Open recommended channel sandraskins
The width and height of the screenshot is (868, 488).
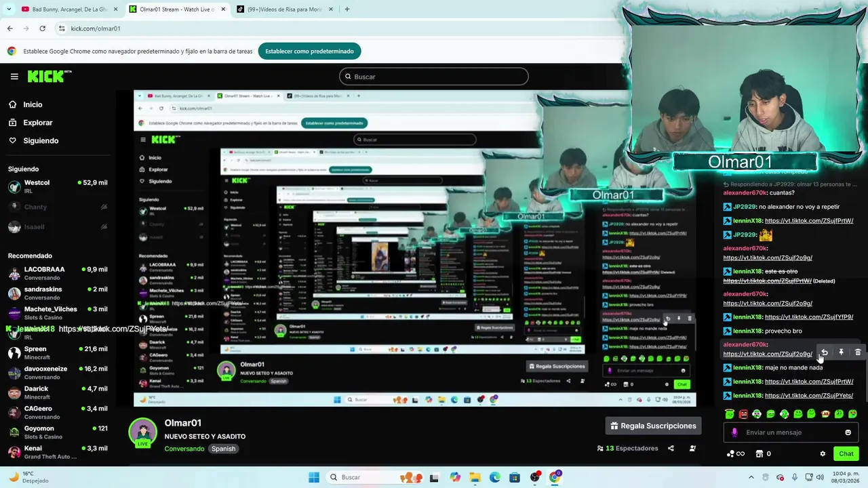coord(58,293)
